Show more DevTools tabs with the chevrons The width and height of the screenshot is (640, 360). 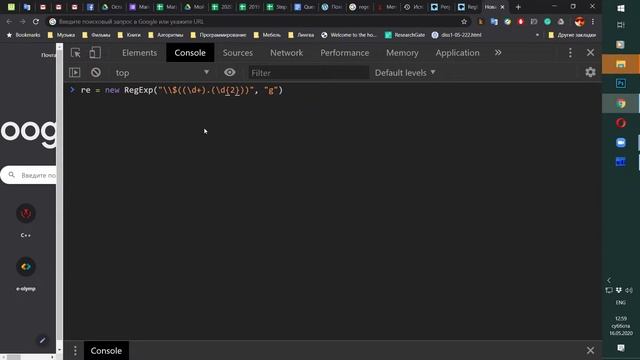498,53
